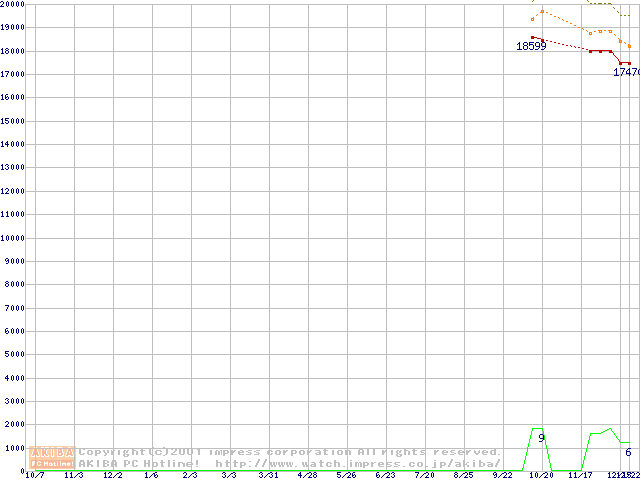This screenshot has width=640, height=480.
Task: Click the 10/7 date axis label
Action: [x=34, y=475]
